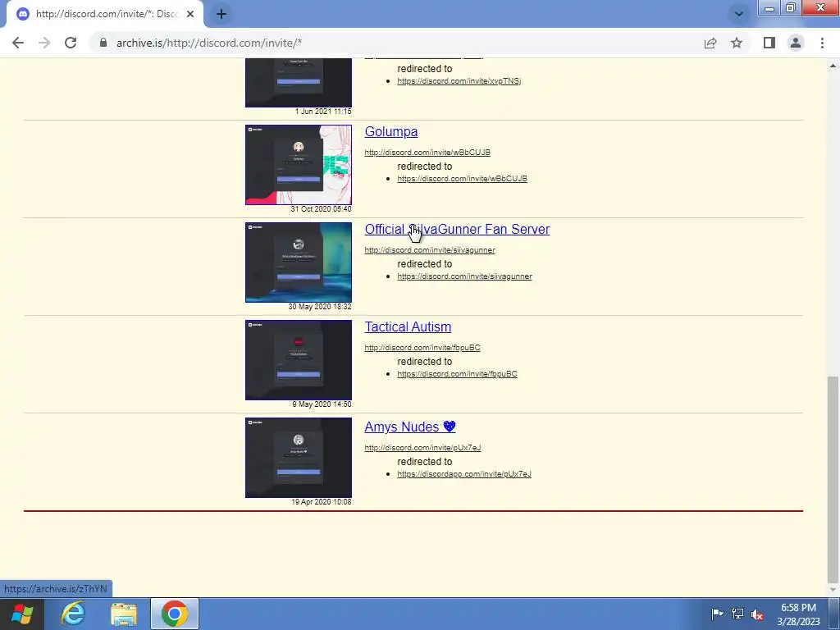Open the side panel icon
This screenshot has width=840, height=630.
tap(769, 43)
